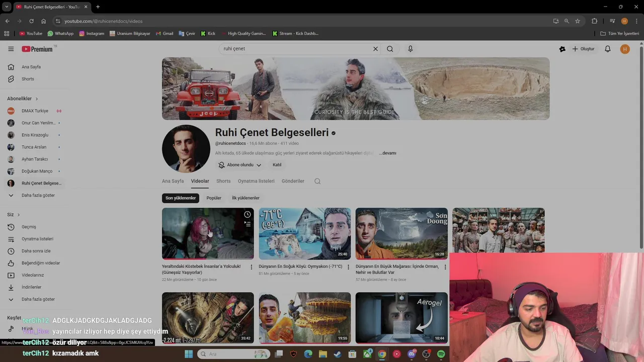Open Spotify from the taskbar
Viewport: 644px width, 362px height.
[x=441, y=354]
